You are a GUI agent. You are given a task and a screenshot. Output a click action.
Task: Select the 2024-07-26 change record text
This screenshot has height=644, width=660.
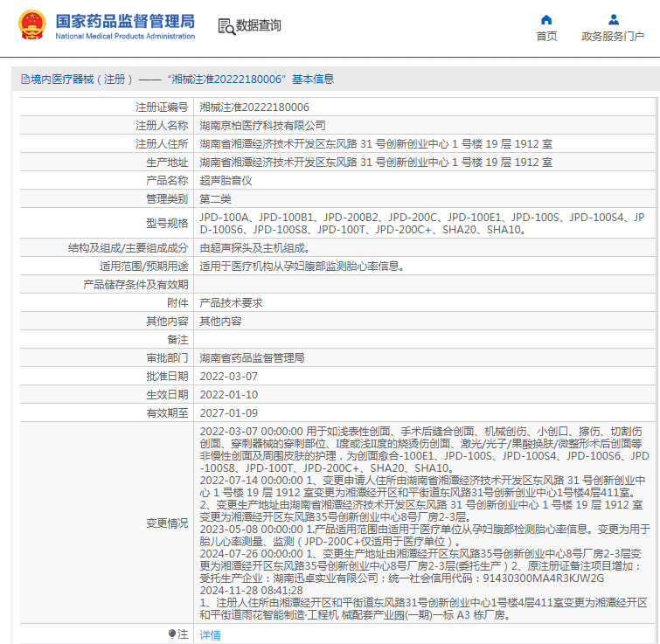coord(420,565)
